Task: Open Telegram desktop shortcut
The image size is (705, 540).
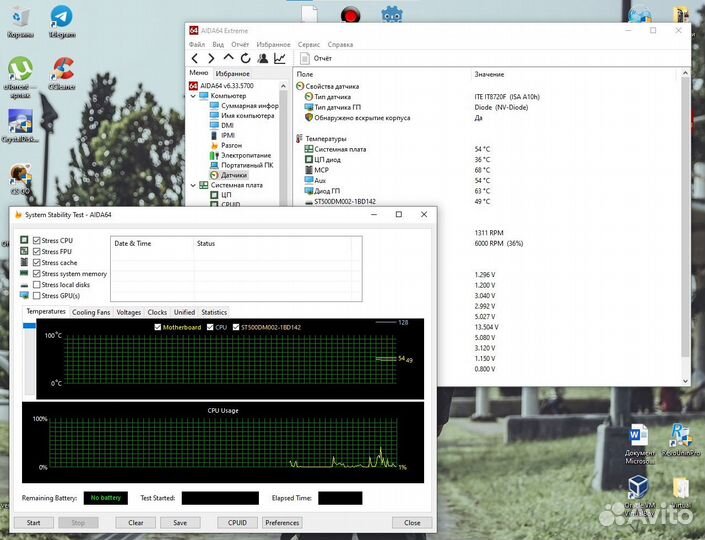Action: [x=62, y=21]
